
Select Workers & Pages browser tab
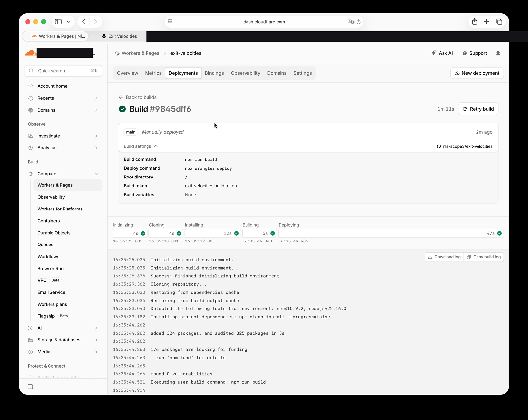(x=55, y=36)
